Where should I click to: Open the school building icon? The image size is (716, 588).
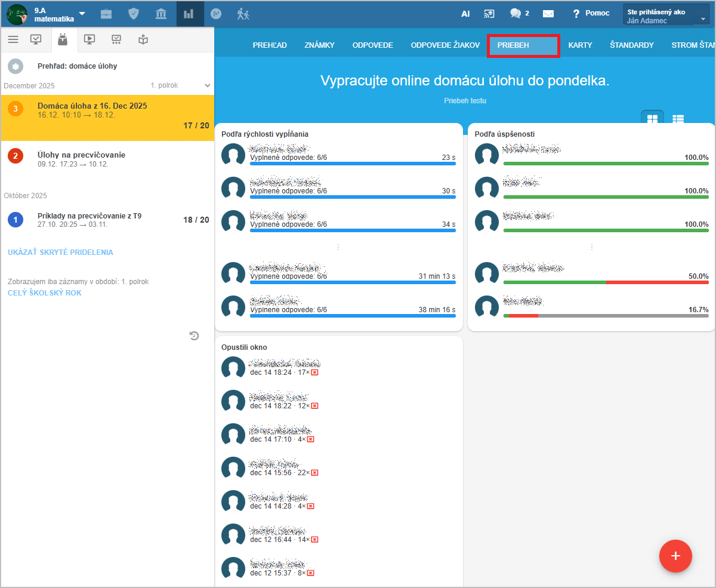coord(161,14)
